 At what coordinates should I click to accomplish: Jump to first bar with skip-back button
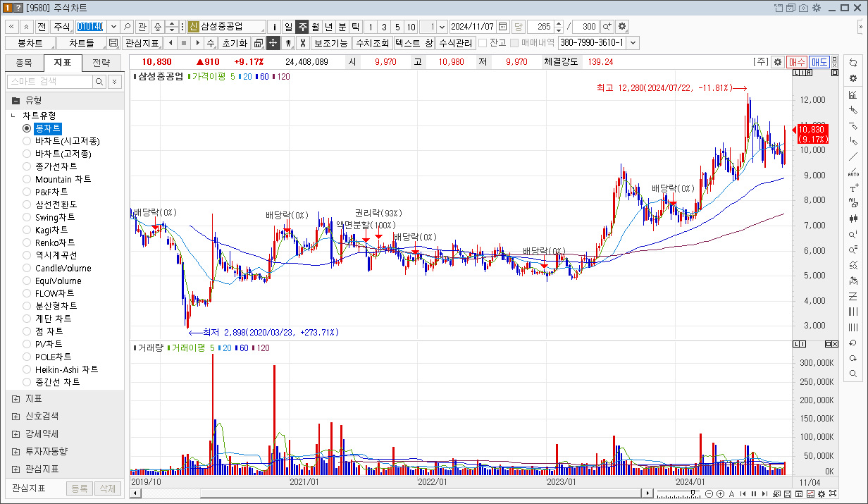coord(743,493)
